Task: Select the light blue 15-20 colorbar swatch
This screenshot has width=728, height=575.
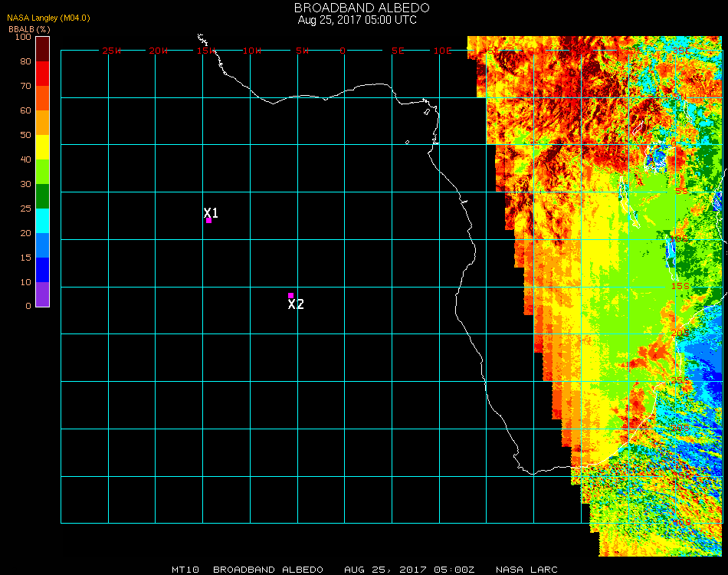Action: click(43, 245)
